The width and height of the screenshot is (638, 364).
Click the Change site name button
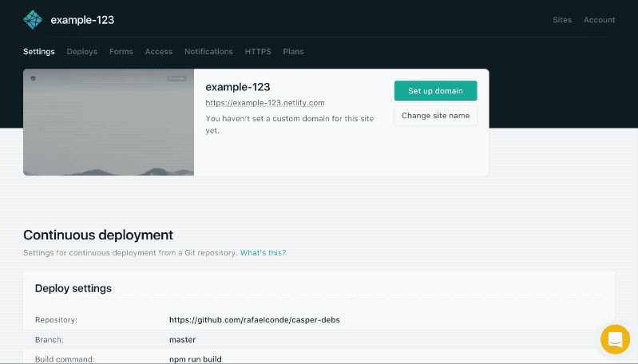(x=435, y=116)
